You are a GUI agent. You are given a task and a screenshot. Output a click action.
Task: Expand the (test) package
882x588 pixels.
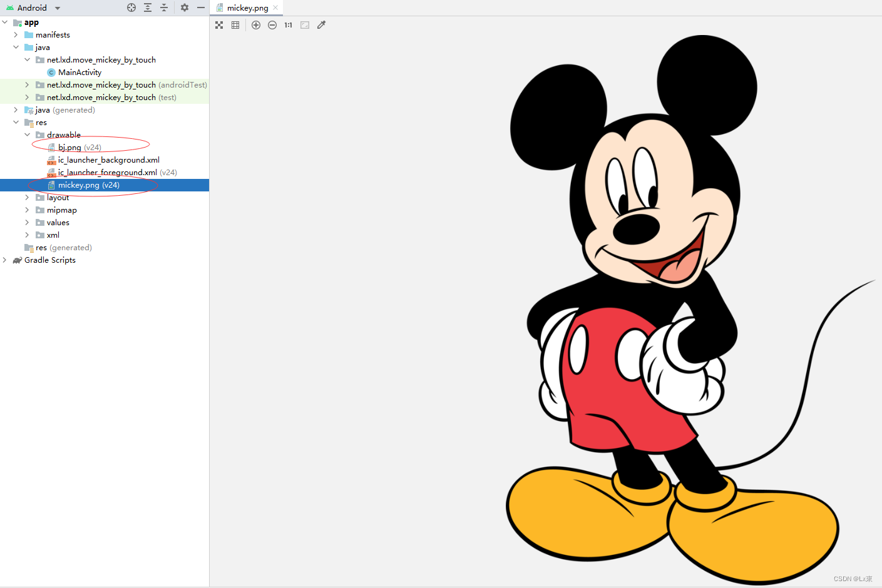click(28, 98)
